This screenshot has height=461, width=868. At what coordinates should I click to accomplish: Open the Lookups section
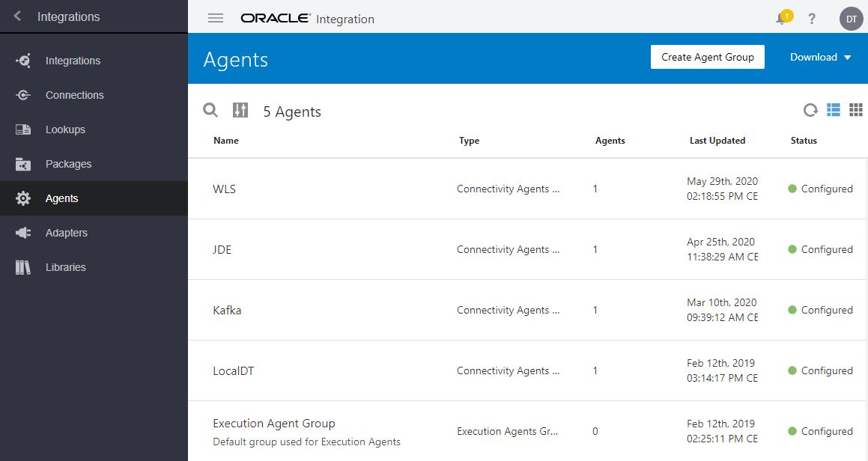tap(22, 129)
